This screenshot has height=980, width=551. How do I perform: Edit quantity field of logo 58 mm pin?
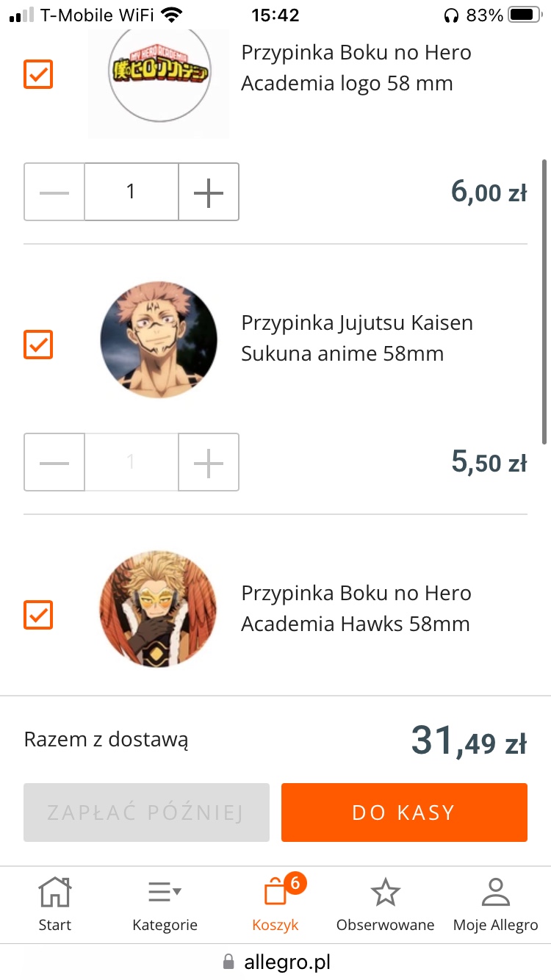coord(132,192)
